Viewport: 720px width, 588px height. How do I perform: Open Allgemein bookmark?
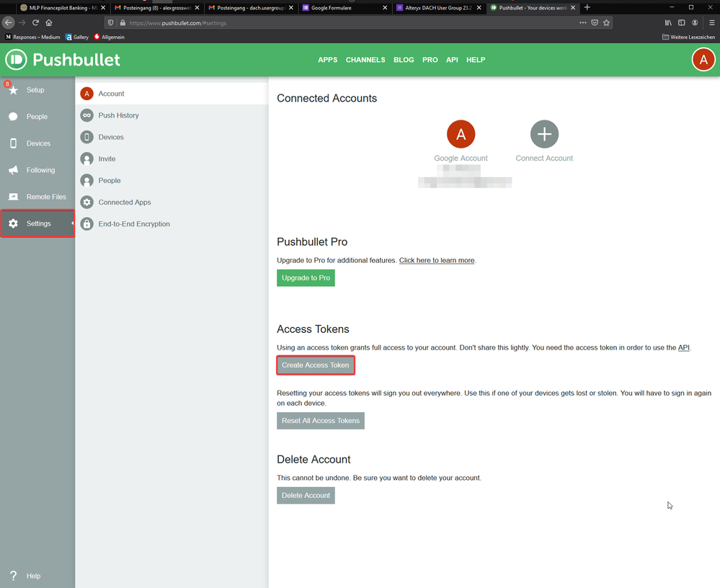click(110, 37)
